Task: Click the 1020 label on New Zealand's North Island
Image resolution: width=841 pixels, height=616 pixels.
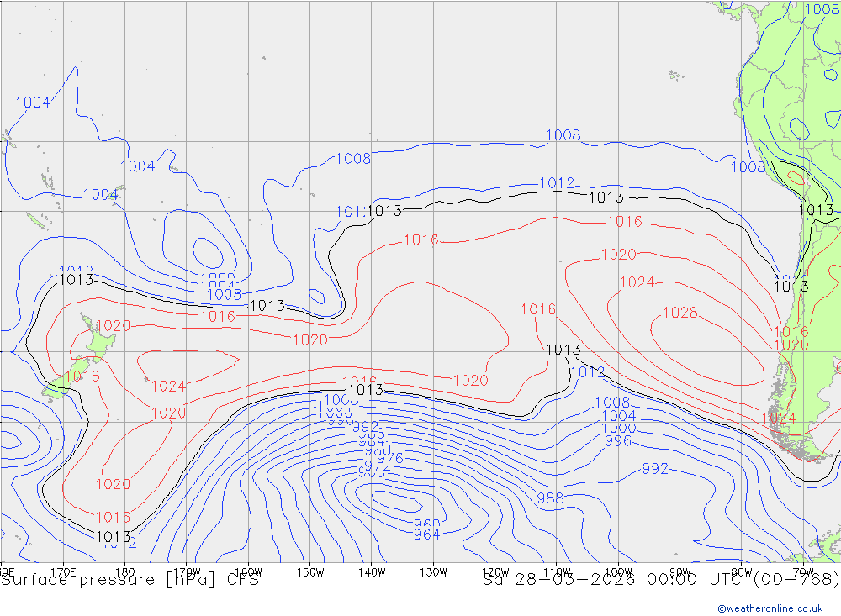Action: click(x=114, y=326)
